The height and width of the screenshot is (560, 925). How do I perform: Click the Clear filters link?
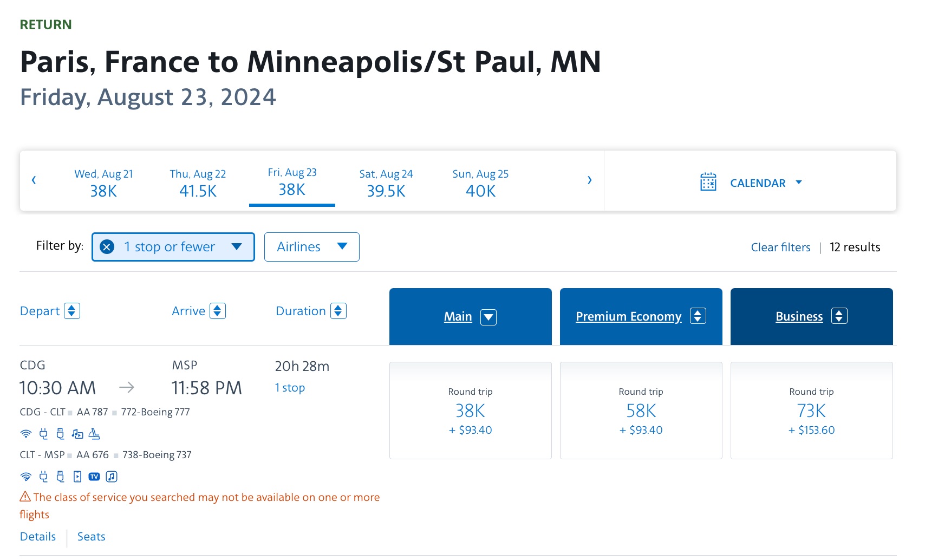780,247
